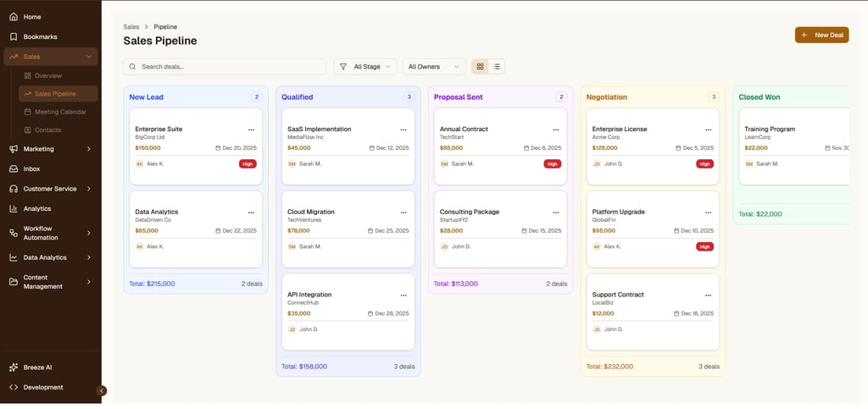
Task: Open Meeting Calendar in the Sales submenu
Action: point(60,112)
